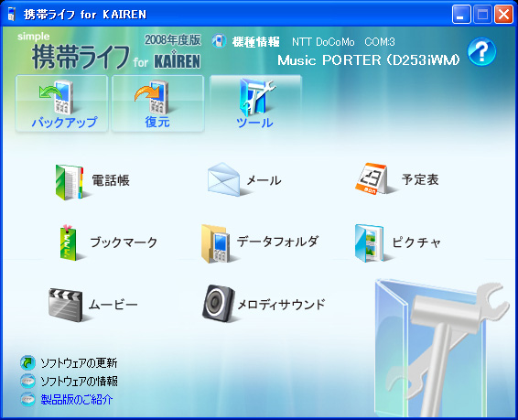Open the メロディサウンド speaker icon

tap(219, 304)
